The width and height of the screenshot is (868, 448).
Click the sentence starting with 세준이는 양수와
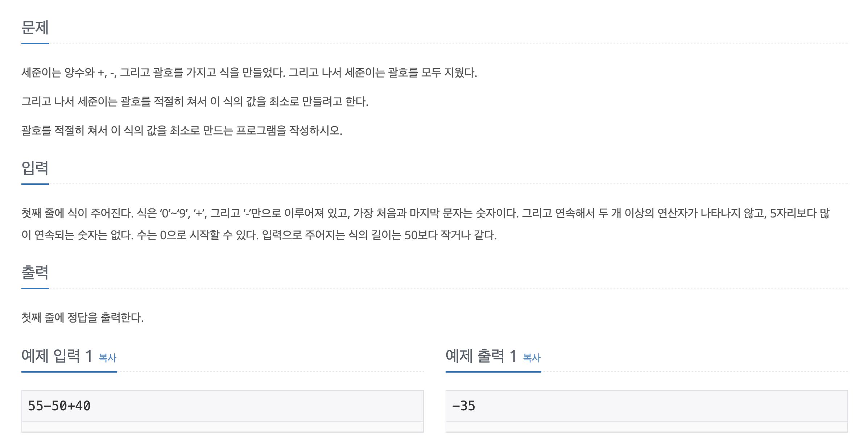249,72
